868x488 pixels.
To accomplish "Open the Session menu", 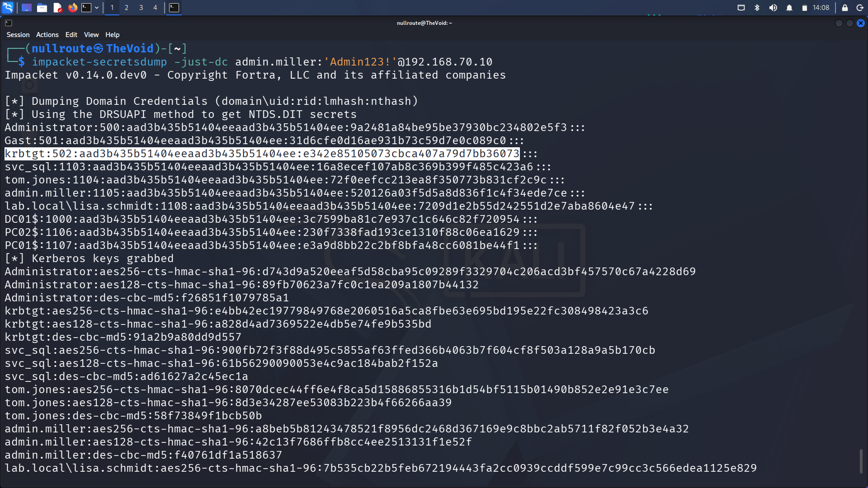I will click(18, 34).
